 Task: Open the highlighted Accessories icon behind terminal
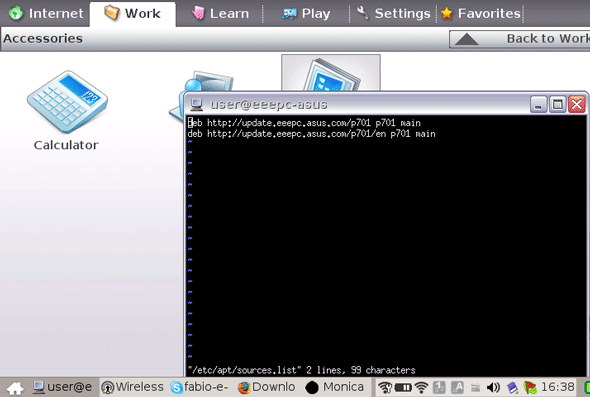pyautogui.click(x=331, y=73)
